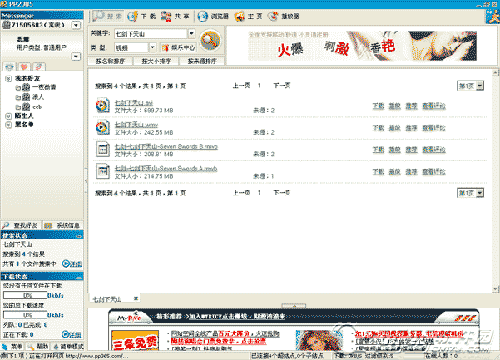Click 详细 details link in search status
The height and width of the screenshot is (360, 500).
click(72, 264)
